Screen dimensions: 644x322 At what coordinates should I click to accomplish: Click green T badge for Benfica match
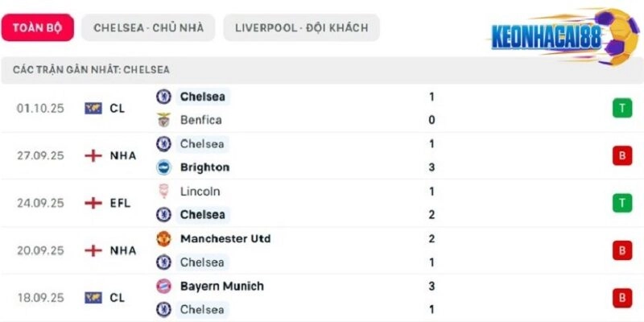pos(621,109)
